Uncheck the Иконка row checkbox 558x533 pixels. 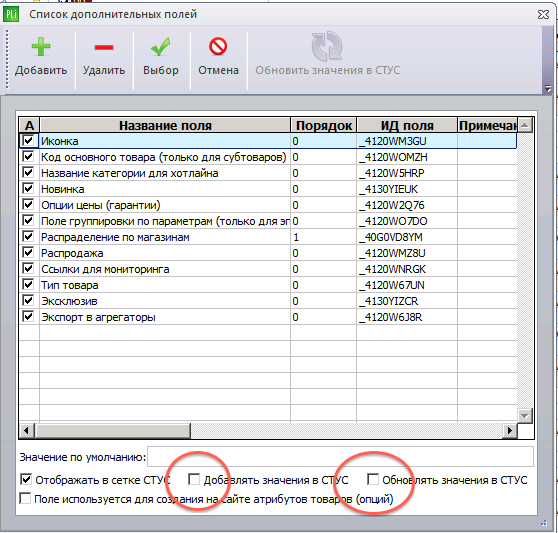click(28, 141)
